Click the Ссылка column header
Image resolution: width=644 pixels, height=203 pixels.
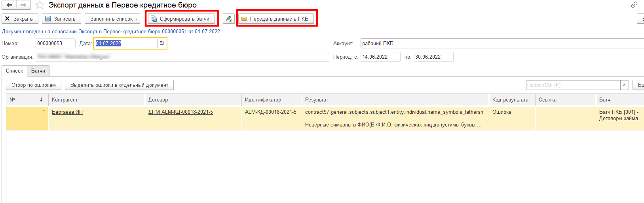[x=566, y=100]
